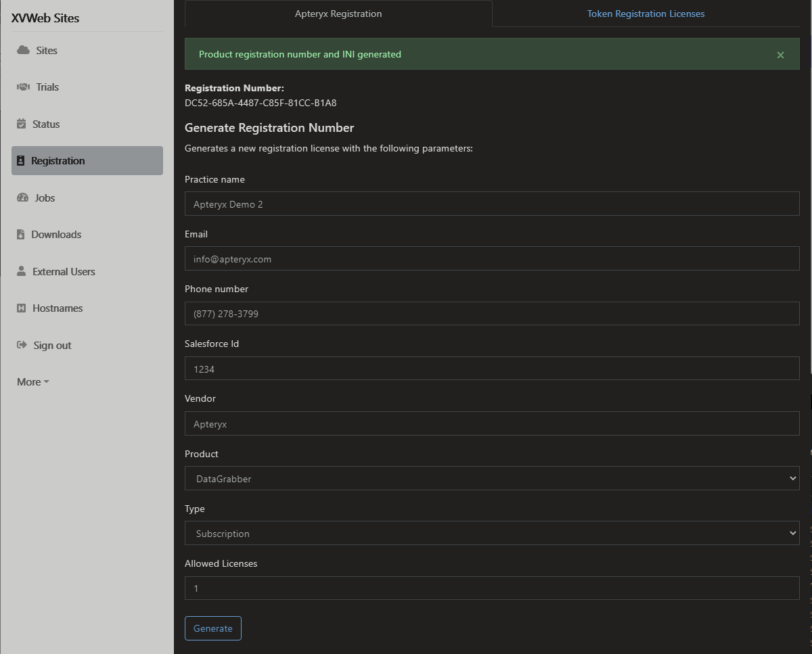The width and height of the screenshot is (812, 654).
Task: Click the Sign out arrow icon
Action: point(22,345)
